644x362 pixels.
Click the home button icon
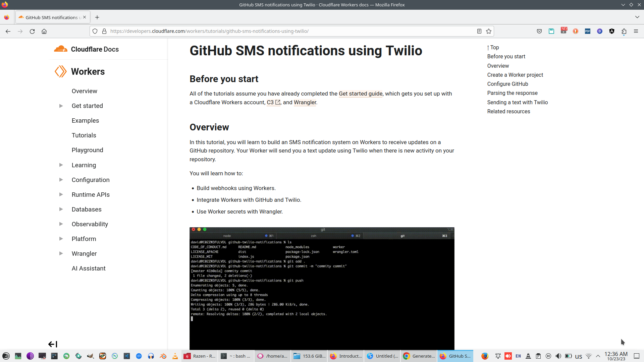coord(44,31)
